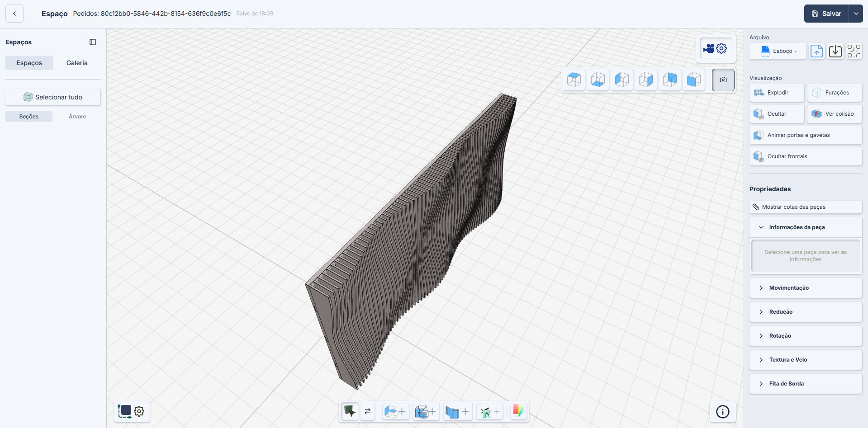Click the Salvar button
This screenshot has height=428, width=868.
point(826,14)
